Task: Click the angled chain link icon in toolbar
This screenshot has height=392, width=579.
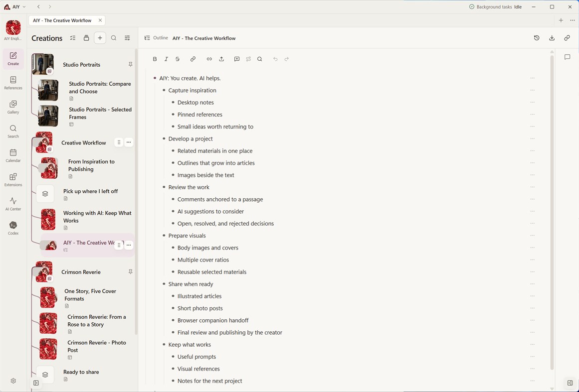Action: point(193,59)
